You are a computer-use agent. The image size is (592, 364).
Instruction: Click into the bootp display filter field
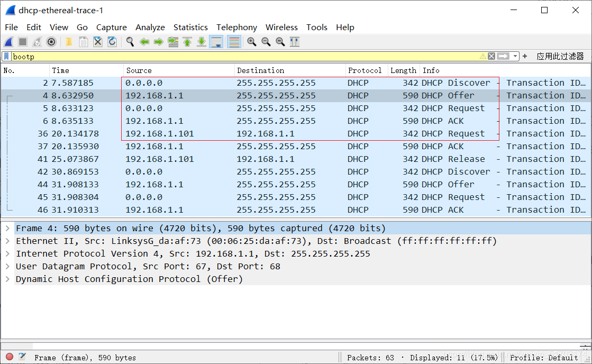pyautogui.click(x=245, y=56)
